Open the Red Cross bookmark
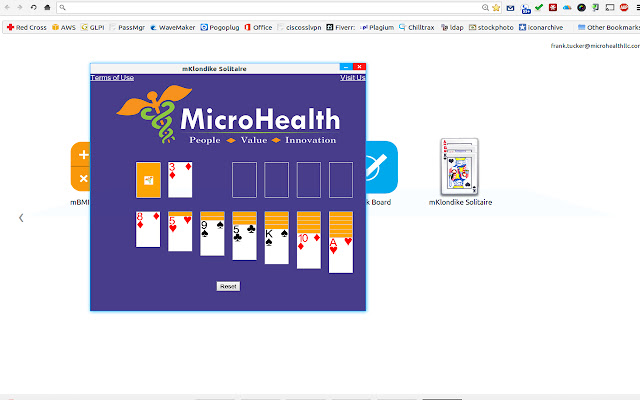Screen dimensions: 640x400 tap(27, 27)
